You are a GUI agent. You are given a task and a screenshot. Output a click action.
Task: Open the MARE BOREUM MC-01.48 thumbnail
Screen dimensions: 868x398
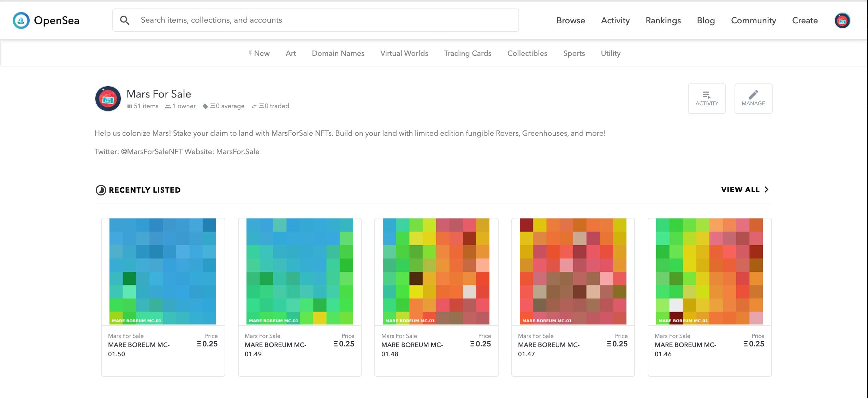436,271
